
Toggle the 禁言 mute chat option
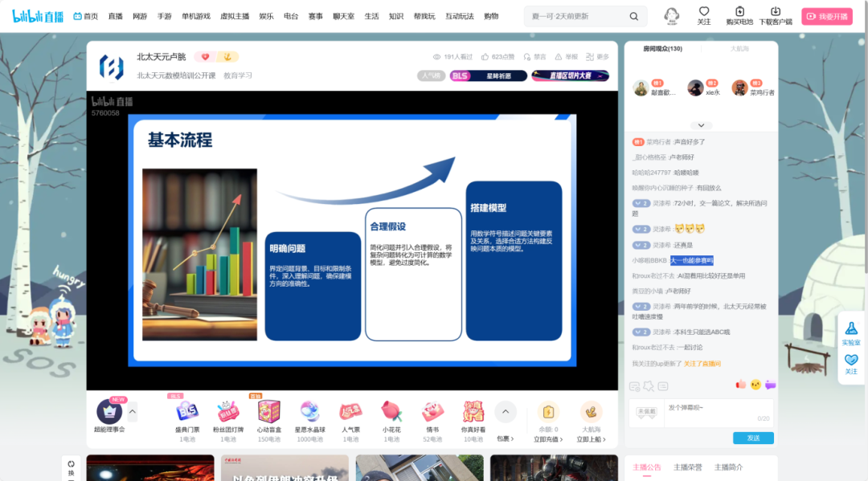point(527,57)
